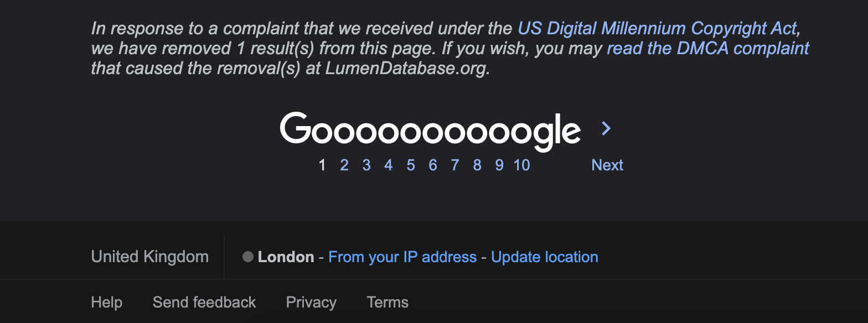Click the Next link in pagination
The width and height of the screenshot is (868, 323).
tap(607, 165)
